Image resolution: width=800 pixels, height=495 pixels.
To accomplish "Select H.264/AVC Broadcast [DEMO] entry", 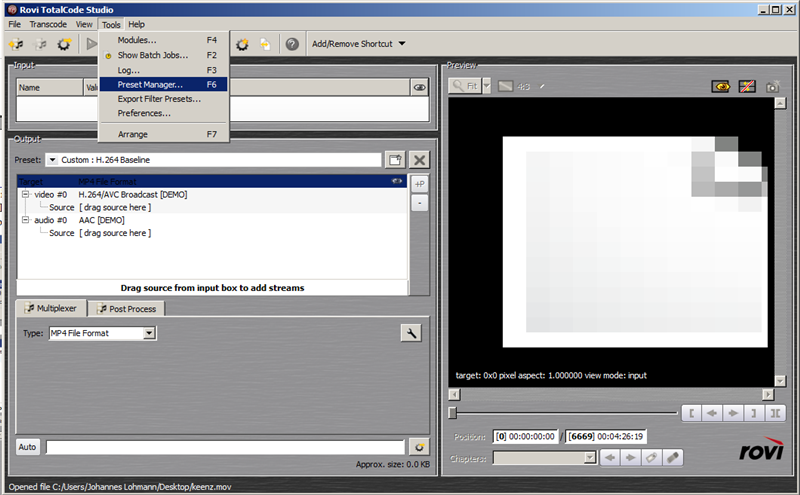I will coord(133,194).
